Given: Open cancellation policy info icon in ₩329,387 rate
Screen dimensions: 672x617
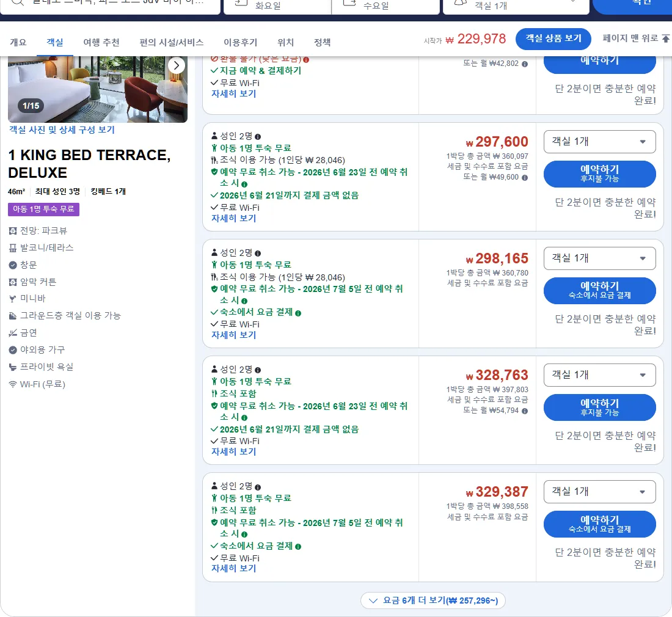Looking at the screenshot, I should click(244, 535).
